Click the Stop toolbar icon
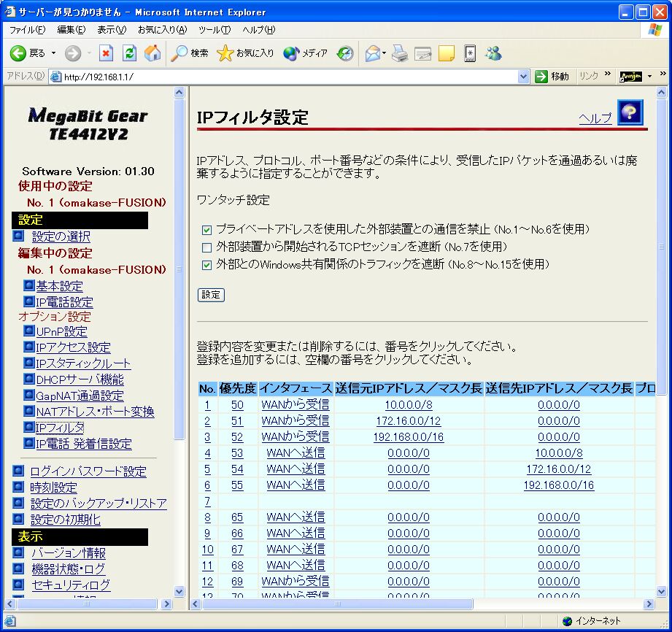 (x=107, y=53)
